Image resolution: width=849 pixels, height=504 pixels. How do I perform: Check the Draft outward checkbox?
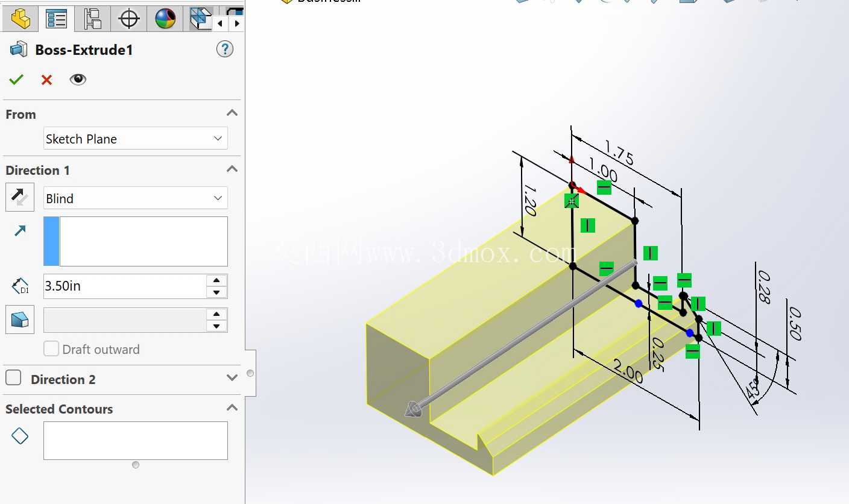click(51, 348)
